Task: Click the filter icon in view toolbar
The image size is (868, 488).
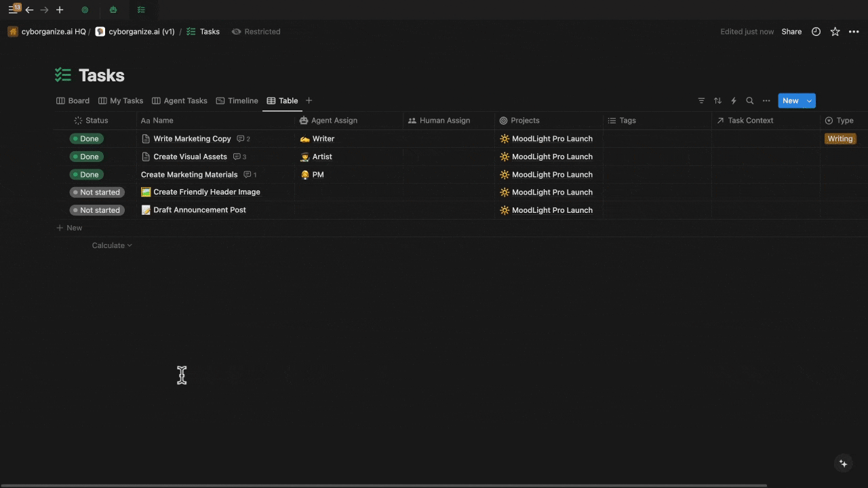Action: pos(701,101)
